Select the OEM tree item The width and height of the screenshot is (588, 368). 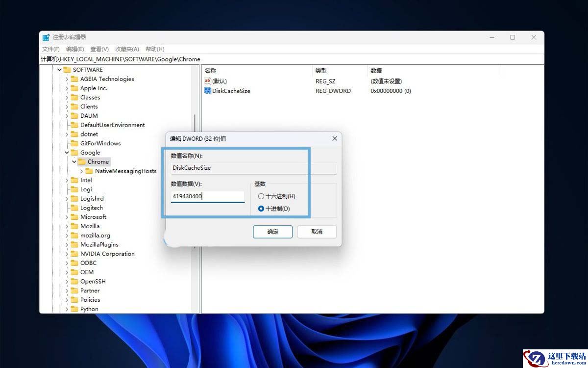87,272
